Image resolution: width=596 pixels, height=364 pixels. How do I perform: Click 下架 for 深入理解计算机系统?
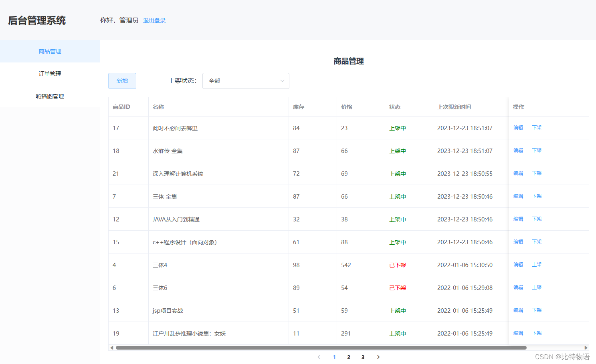click(537, 173)
